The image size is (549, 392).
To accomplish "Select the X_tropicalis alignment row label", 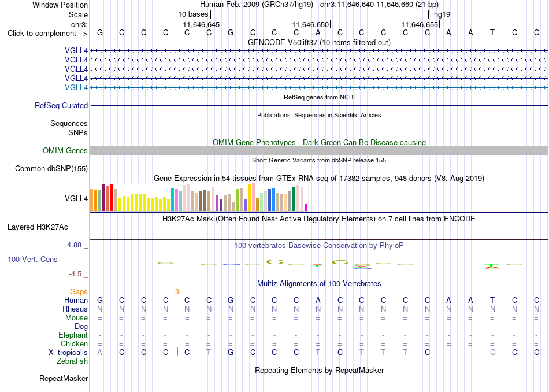I will click(x=68, y=353).
